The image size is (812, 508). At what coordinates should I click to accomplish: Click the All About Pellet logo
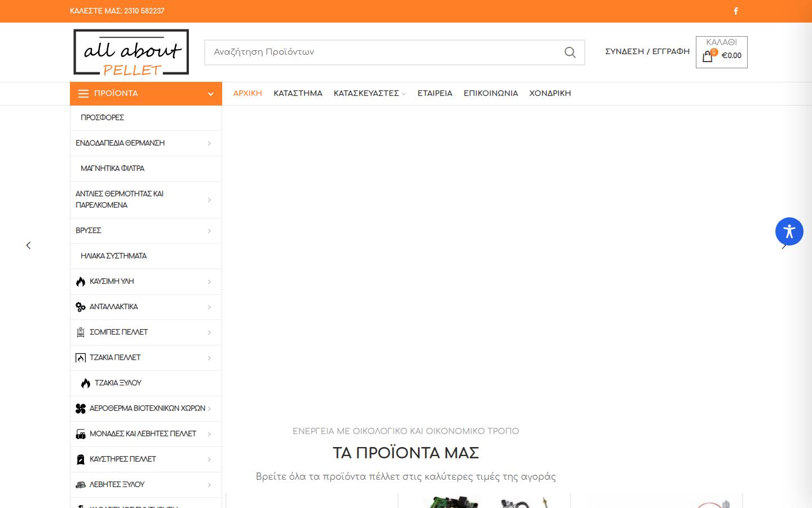[x=131, y=52]
